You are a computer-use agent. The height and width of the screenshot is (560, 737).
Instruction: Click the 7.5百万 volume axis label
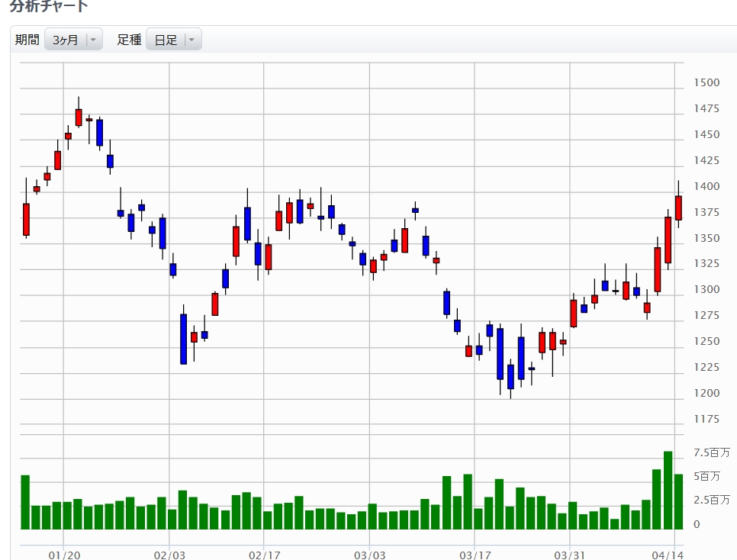click(711, 453)
